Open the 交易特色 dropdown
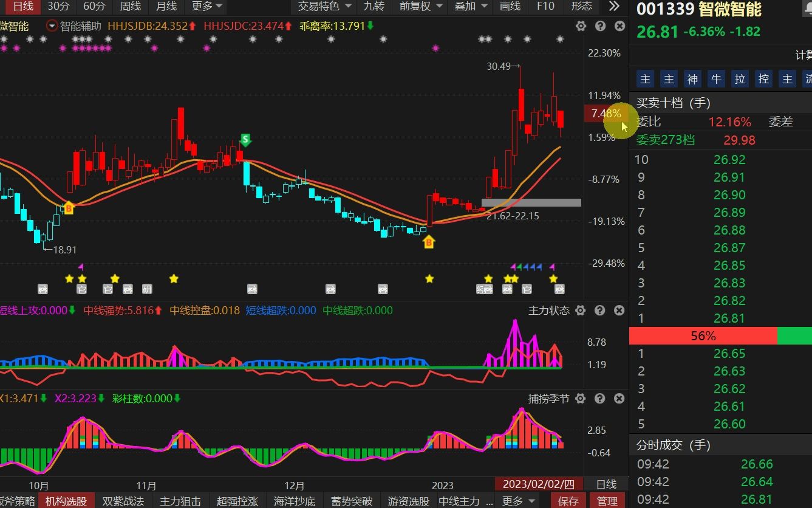812x508 pixels. click(x=325, y=6)
